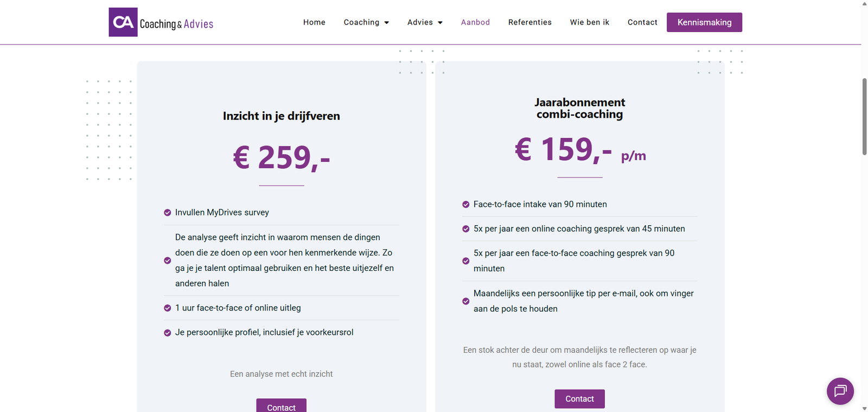Open the Wie ben ik page
Screen dimensions: 868x412
590,22
